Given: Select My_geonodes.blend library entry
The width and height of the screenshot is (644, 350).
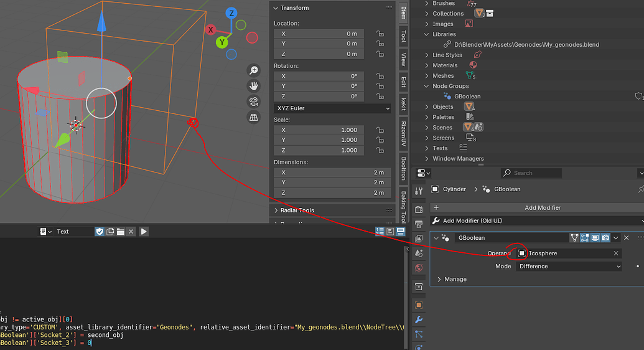Looking at the screenshot, I should (x=526, y=44).
